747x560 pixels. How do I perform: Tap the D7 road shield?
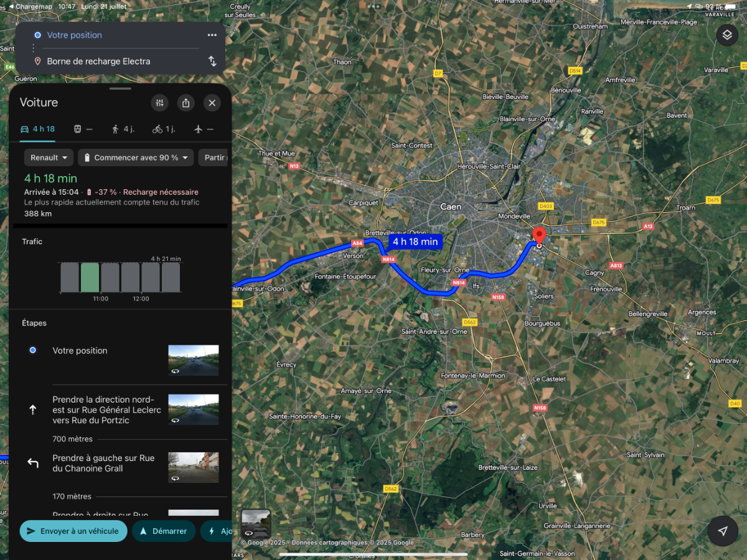point(438,73)
